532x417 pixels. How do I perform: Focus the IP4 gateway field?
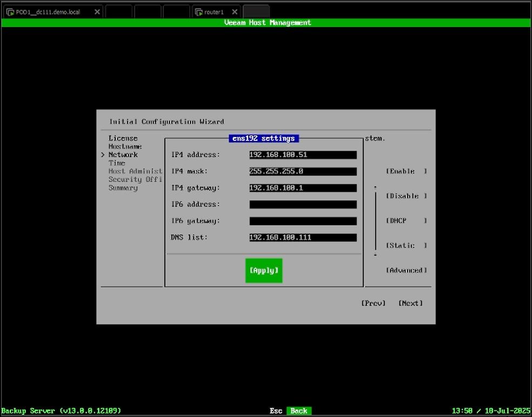click(303, 189)
